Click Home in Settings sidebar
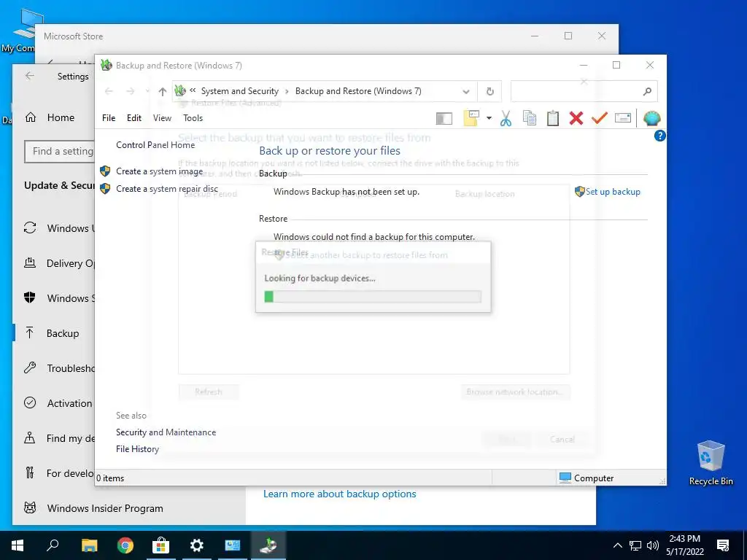Image resolution: width=747 pixels, height=560 pixels. click(x=61, y=117)
